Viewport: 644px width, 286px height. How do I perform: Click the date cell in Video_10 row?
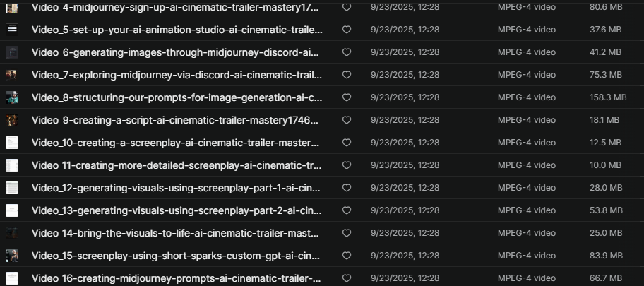click(405, 143)
